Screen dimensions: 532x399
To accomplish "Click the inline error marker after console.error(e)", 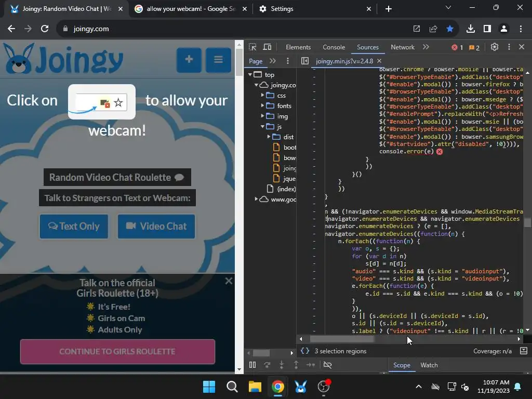I will click(x=440, y=152).
